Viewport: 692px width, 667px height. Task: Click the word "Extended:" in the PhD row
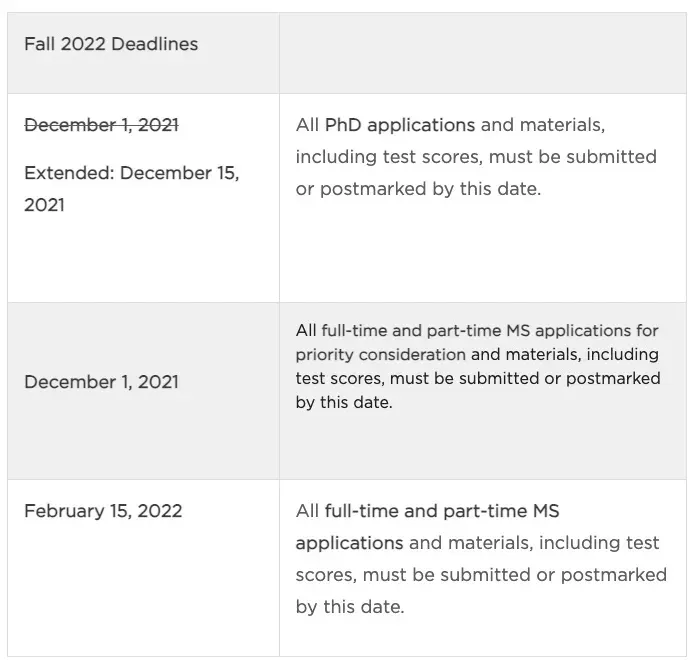pos(69,173)
